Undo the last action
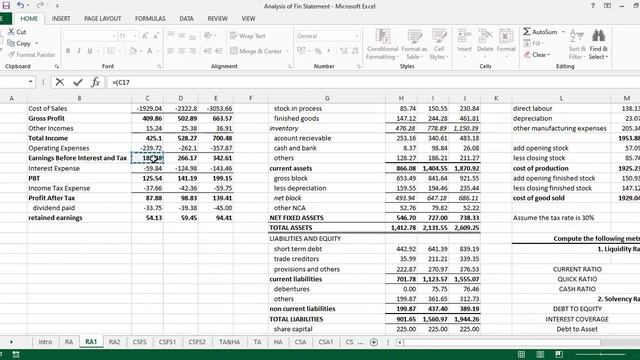Image resolution: width=640 pixels, height=360 pixels. (20, 6)
